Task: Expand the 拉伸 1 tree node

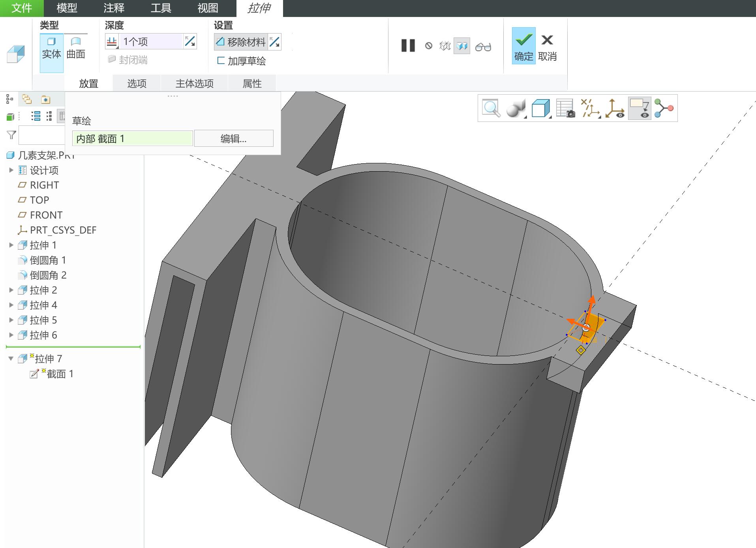Action: point(11,245)
